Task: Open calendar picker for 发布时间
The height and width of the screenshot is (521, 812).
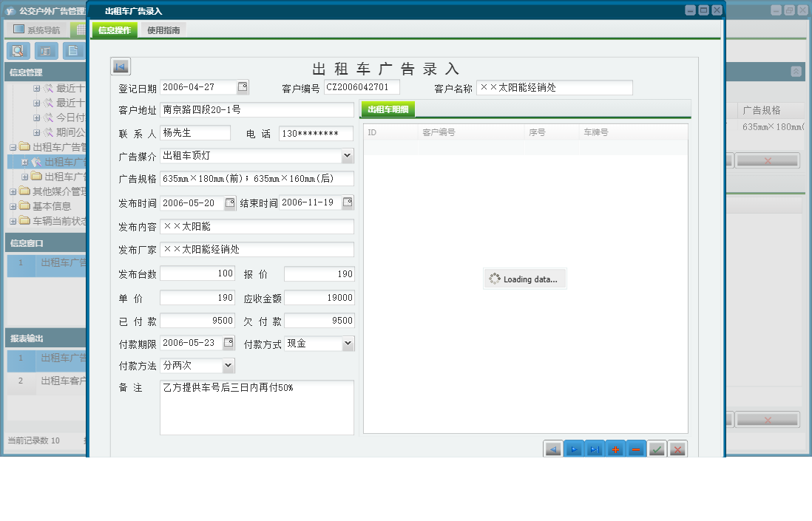Action: [x=229, y=202]
